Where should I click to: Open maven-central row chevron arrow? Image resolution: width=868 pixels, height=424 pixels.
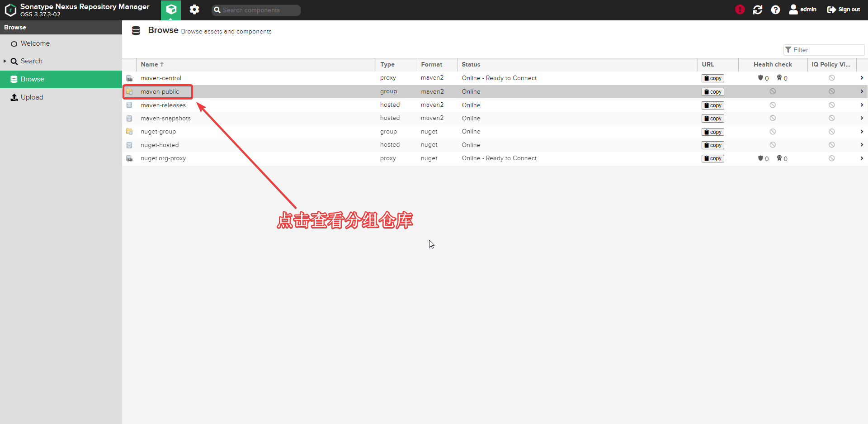click(862, 78)
